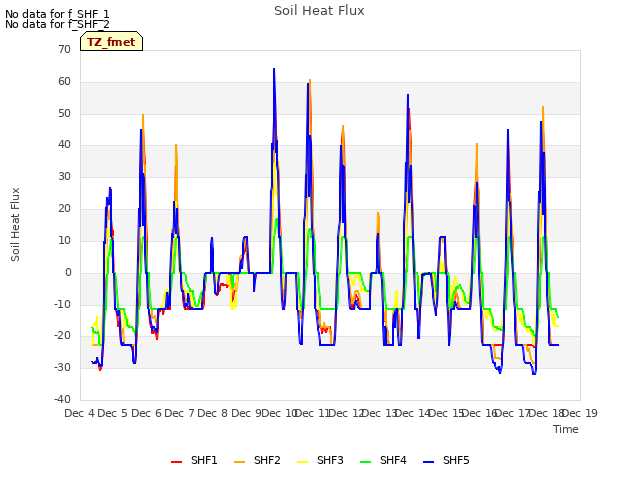640x480 pixels.
Task: Click the -40 tick on y-axis
Action: coord(63,399)
